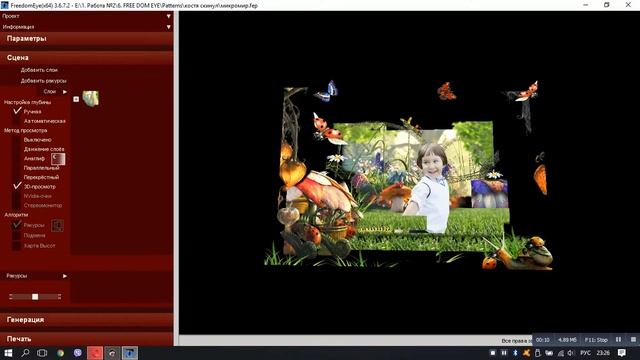Switch to FreedomEye taskbar icon
The width and height of the screenshot is (640, 360).
click(x=130, y=353)
